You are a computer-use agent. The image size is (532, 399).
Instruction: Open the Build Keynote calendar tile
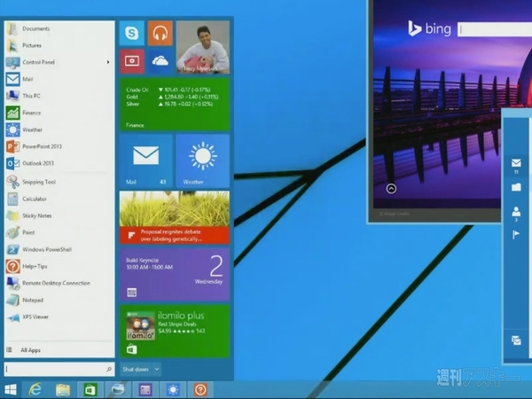175,275
